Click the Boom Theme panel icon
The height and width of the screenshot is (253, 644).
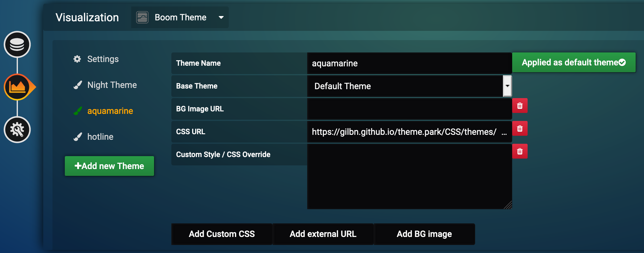click(142, 17)
